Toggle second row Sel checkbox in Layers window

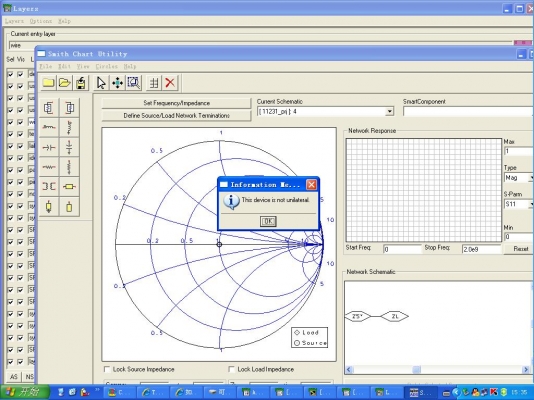pyautogui.click(x=10, y=86)
